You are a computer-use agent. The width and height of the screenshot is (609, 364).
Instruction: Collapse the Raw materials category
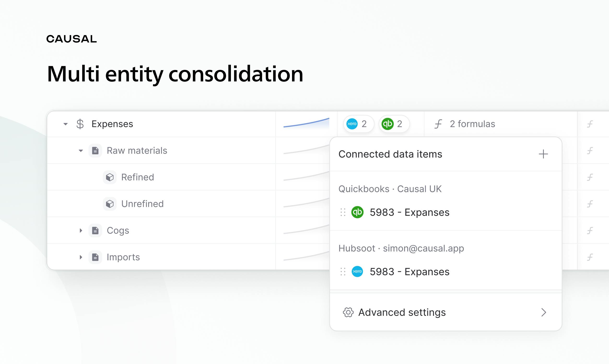81,151
